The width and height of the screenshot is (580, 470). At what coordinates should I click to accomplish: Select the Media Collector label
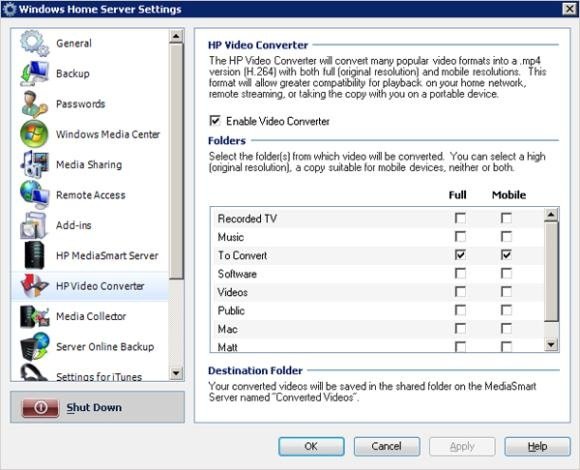(x=91, y=316)
